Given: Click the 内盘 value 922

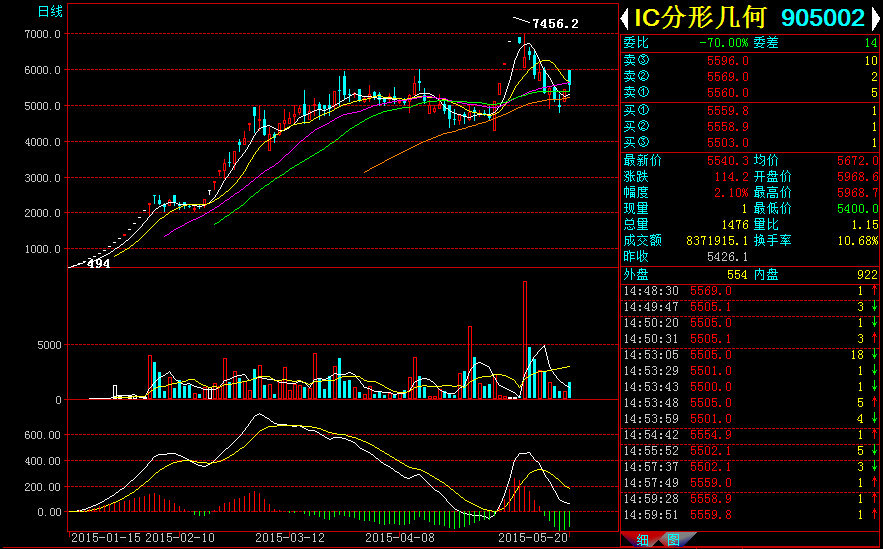Looking at the screenshot, I should tap(868, 275).
